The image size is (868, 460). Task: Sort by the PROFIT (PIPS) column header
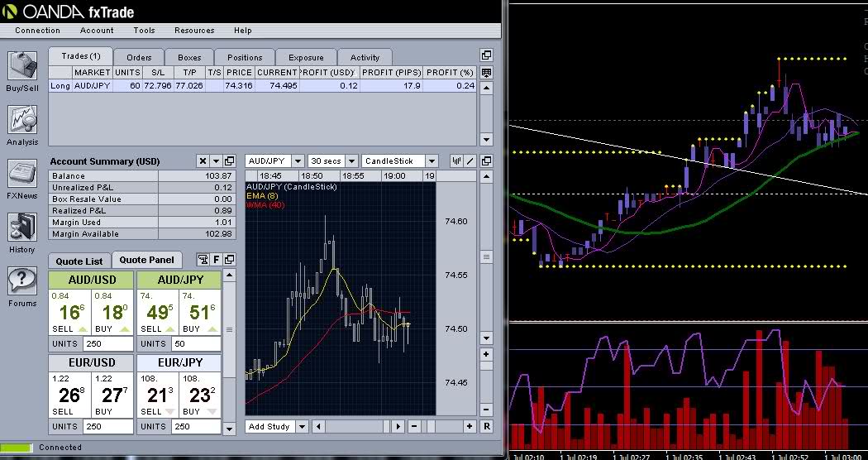coord(391,73)
